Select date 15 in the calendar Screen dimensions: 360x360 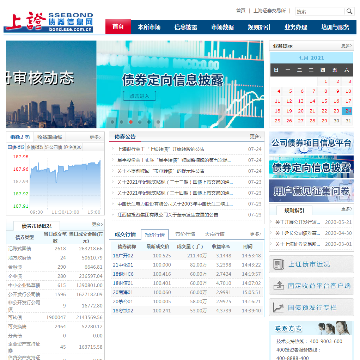[x=324, y=101]
